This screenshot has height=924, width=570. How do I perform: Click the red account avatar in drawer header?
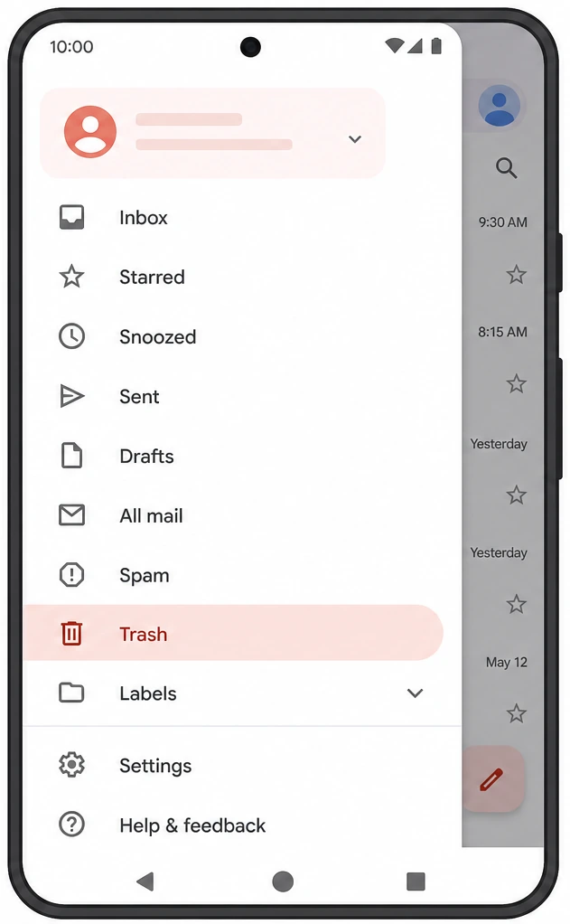[x=90, y=132]
